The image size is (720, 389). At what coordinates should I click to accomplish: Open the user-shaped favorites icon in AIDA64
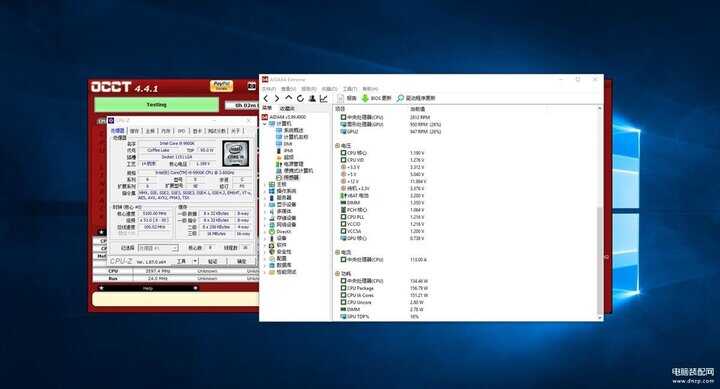click(312, 98)
